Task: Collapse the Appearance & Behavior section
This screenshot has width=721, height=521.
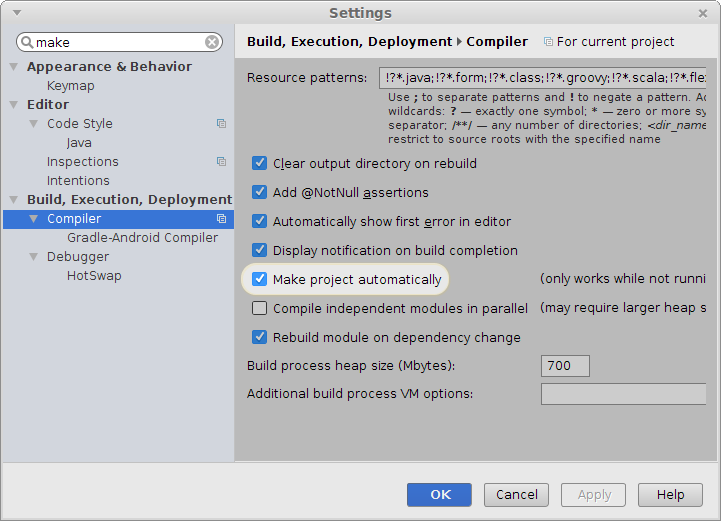Action: point(14,67)
